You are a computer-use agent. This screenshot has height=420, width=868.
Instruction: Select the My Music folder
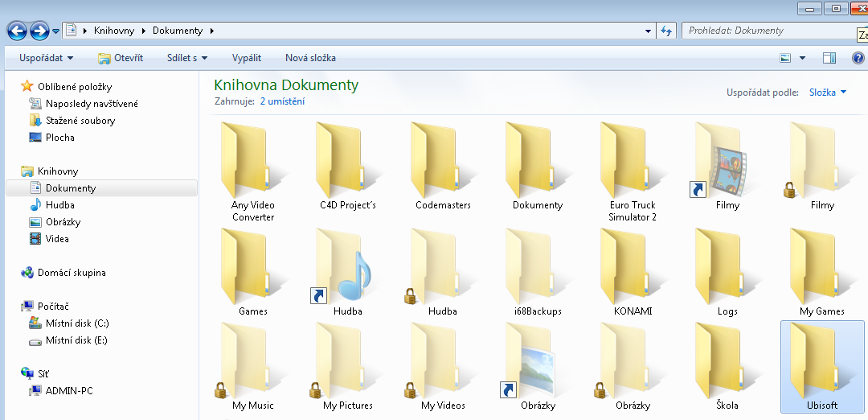(x=253, y=366)
